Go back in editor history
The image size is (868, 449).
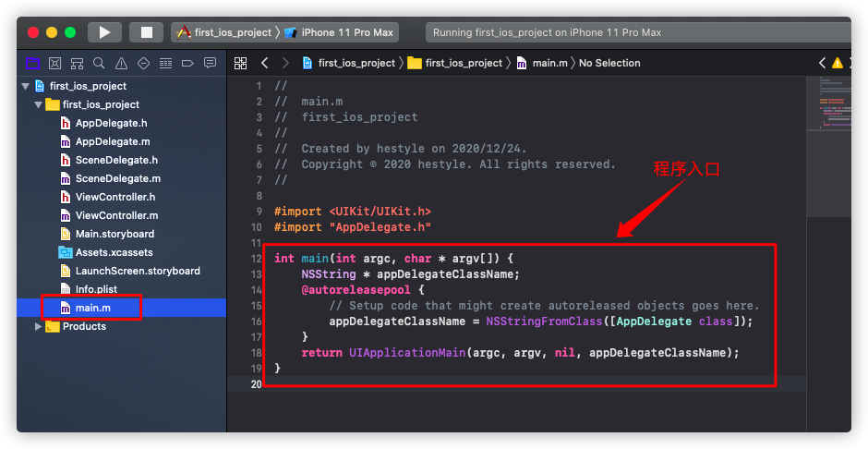[265, 63]
